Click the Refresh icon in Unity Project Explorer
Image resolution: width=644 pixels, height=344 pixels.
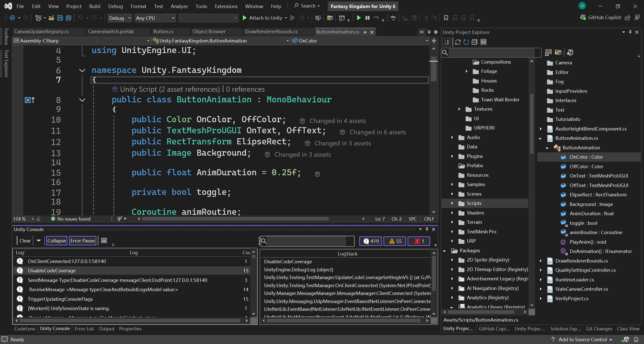(466, 42)
